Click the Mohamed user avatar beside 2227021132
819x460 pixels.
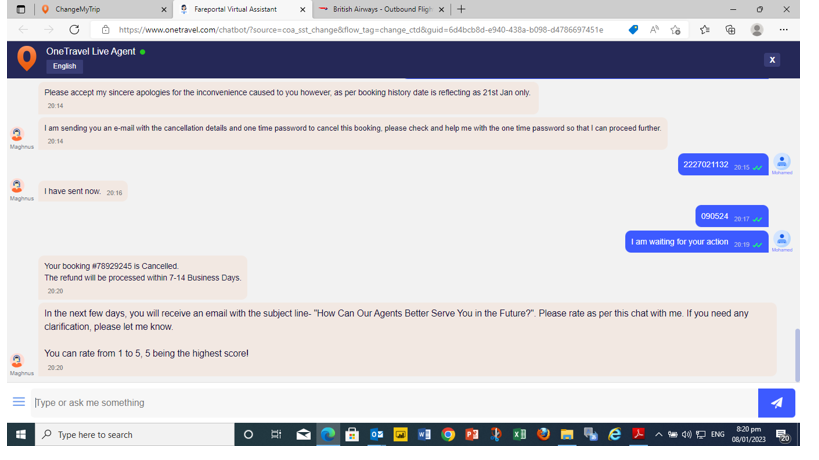782,161
